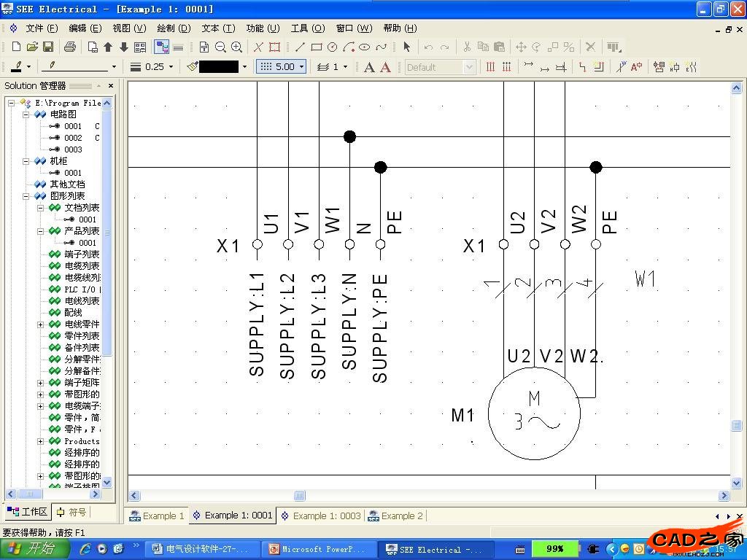
Task: Click the open folder icon
Action: coord(32,47)
